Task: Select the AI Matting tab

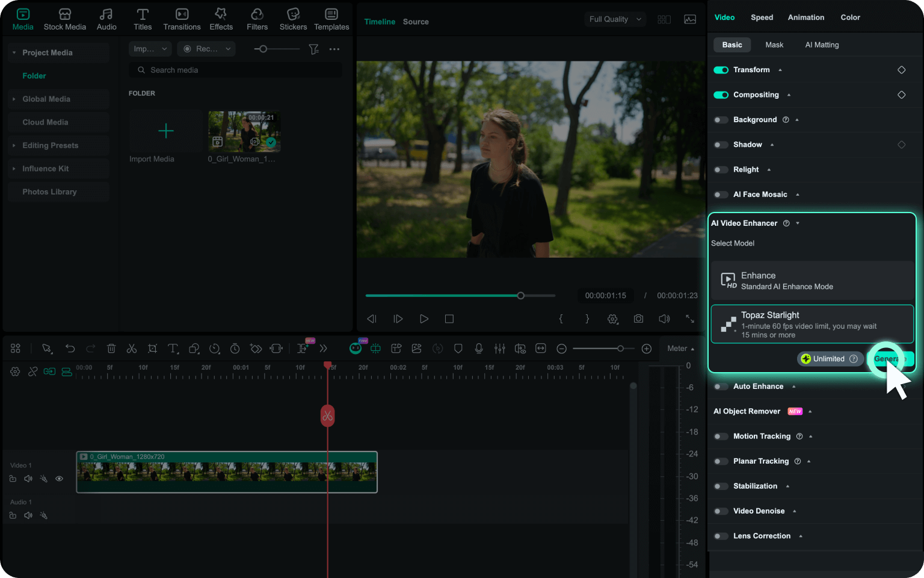Action: coord(822,45)
